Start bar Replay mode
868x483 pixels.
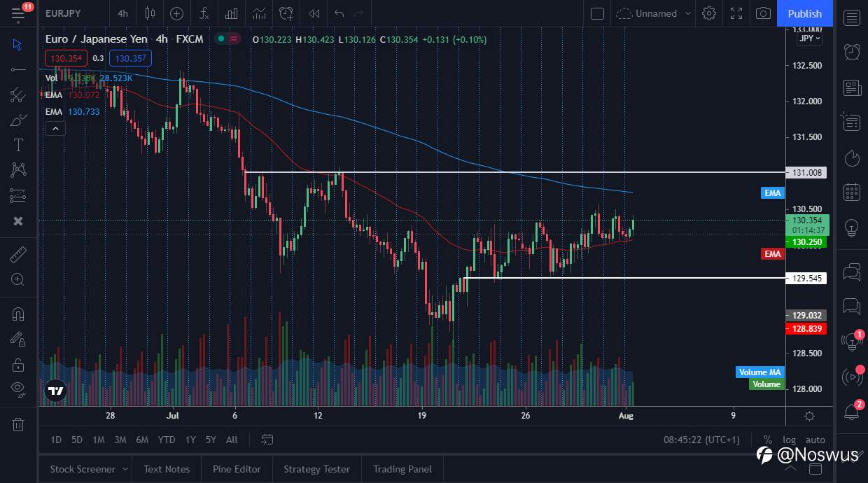click(314, 13)
